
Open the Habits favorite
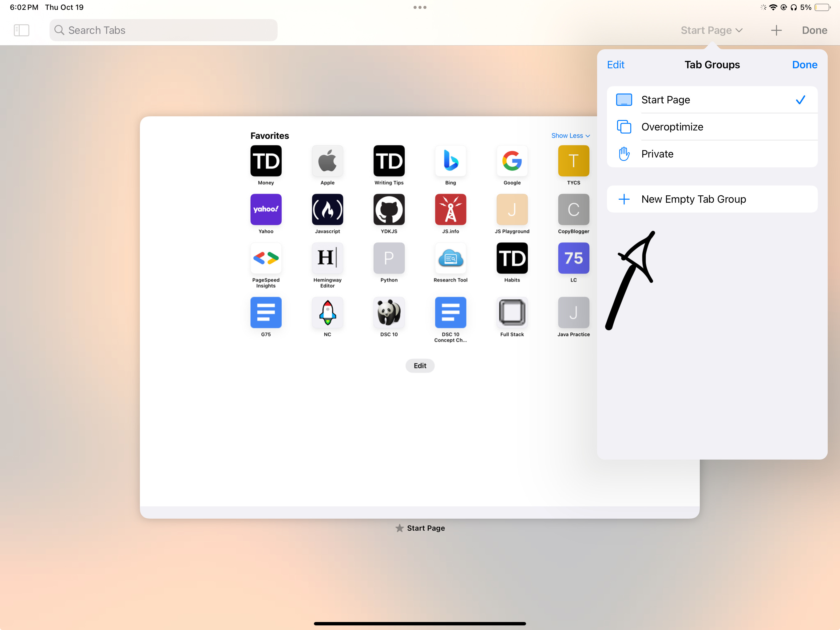click(x=512, y=258)
